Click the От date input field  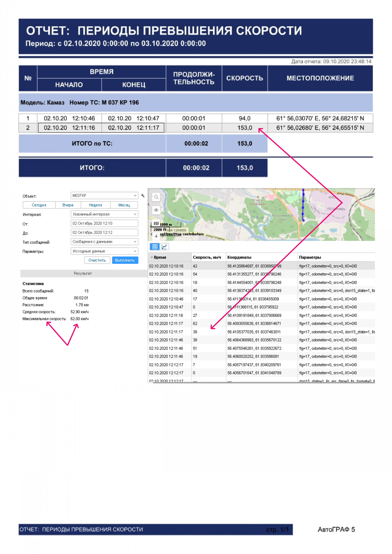pyautogui.click(x=104, y=223)
